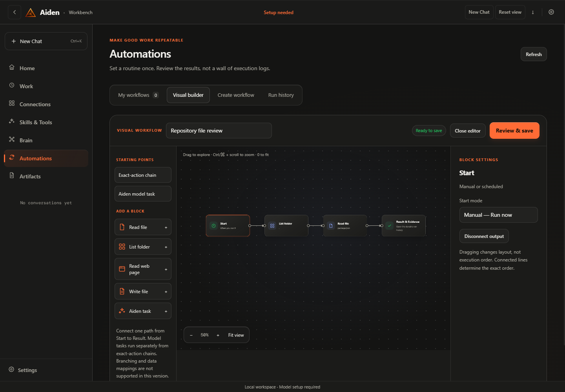Image resolution: width=565 pixels, height=392 pixels.
Task: Click the workflow name input field
Action: [219, 131]
